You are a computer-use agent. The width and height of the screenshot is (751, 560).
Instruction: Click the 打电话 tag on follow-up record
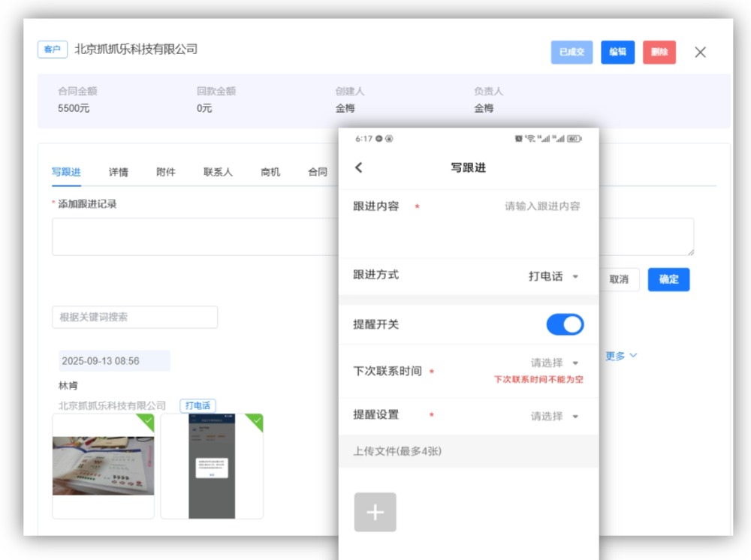tap(198, 405)
